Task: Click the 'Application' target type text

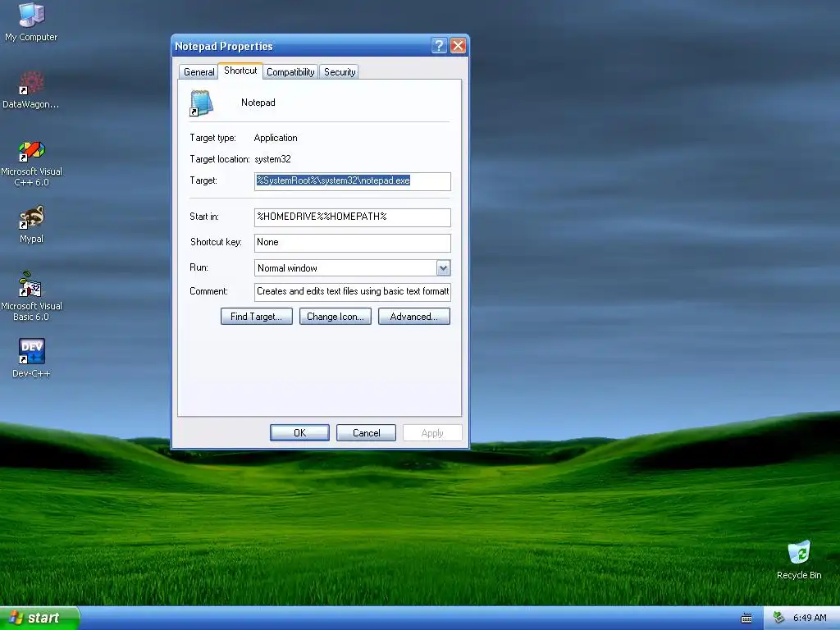Action: pyautogui.click(x=276, y=138)
